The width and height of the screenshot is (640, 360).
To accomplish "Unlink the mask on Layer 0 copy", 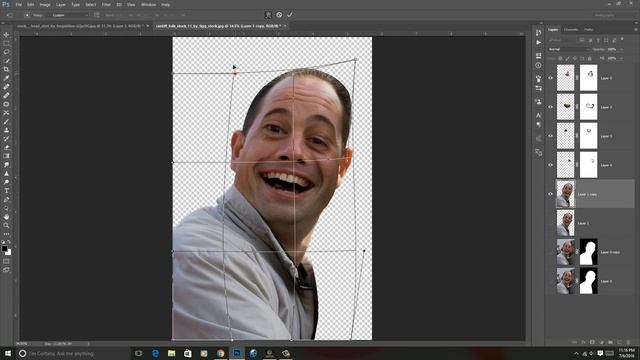I will pyautogui.click(x=577, y=252).
